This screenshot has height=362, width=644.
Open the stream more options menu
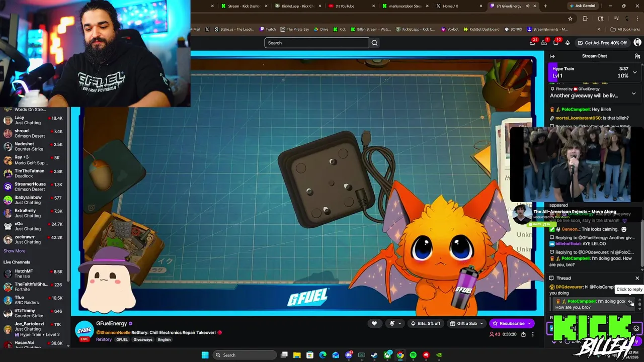click(x=533, y=334)
